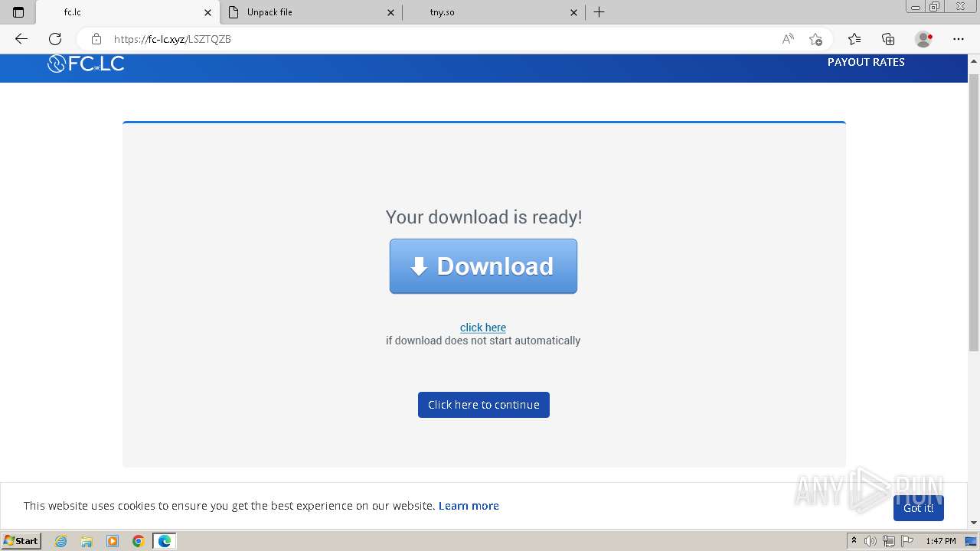Image resolution: width=980 pixels, height=551 pixels.
Task: Click the taskbar clock 1:47 PM
Action: (941, 541)
